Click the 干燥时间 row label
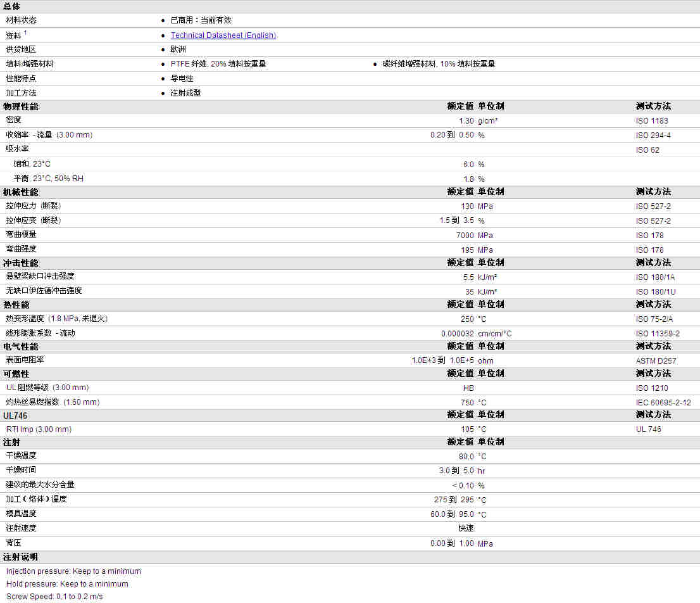Screen dimensions: 700x603 (21, 470)
